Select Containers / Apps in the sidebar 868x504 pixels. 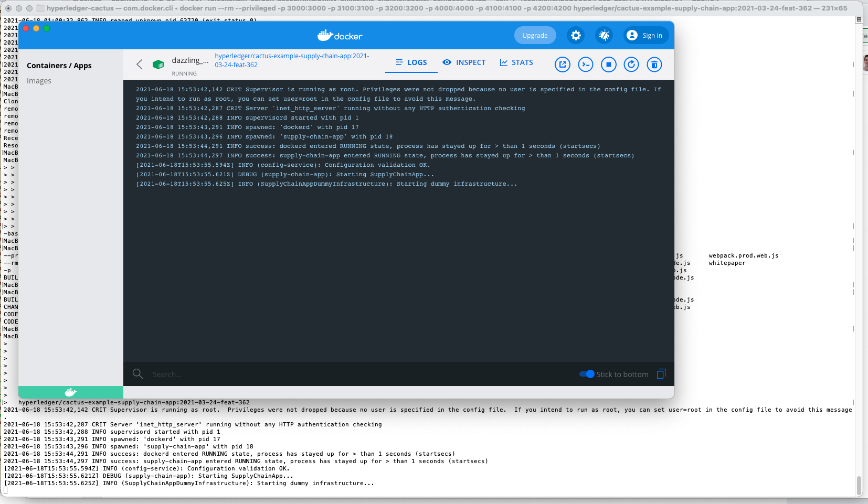click(59, 65)
